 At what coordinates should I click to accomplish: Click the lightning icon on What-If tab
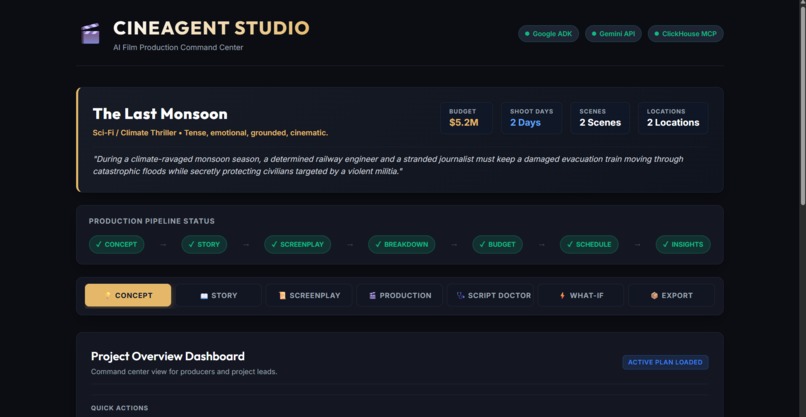coord(562,296)
